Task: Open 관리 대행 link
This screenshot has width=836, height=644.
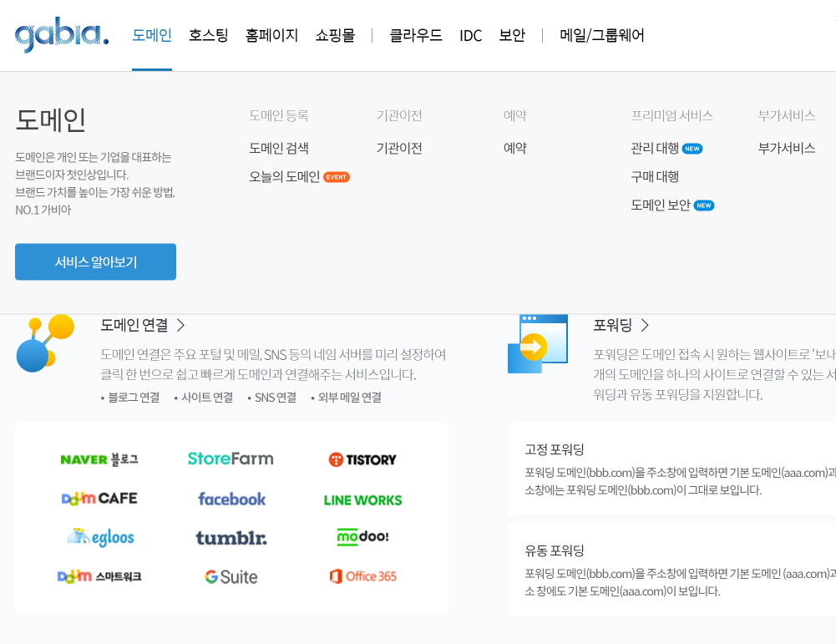Action: coord(655,148)
